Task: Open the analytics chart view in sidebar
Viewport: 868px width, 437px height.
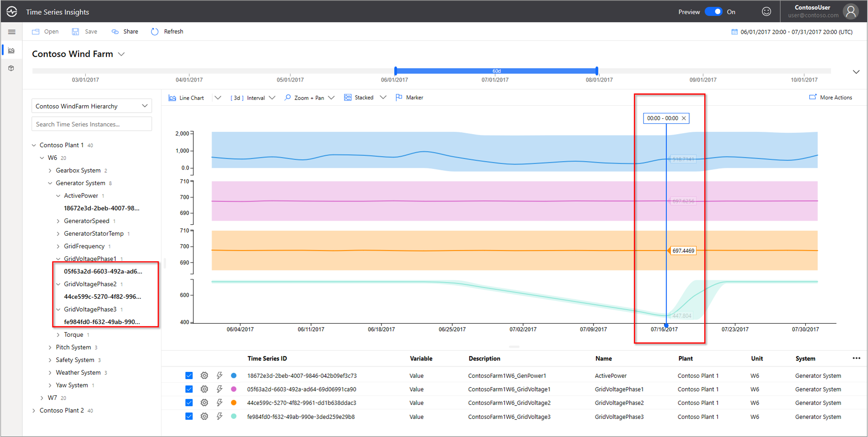Action: [x=12, y=51]
